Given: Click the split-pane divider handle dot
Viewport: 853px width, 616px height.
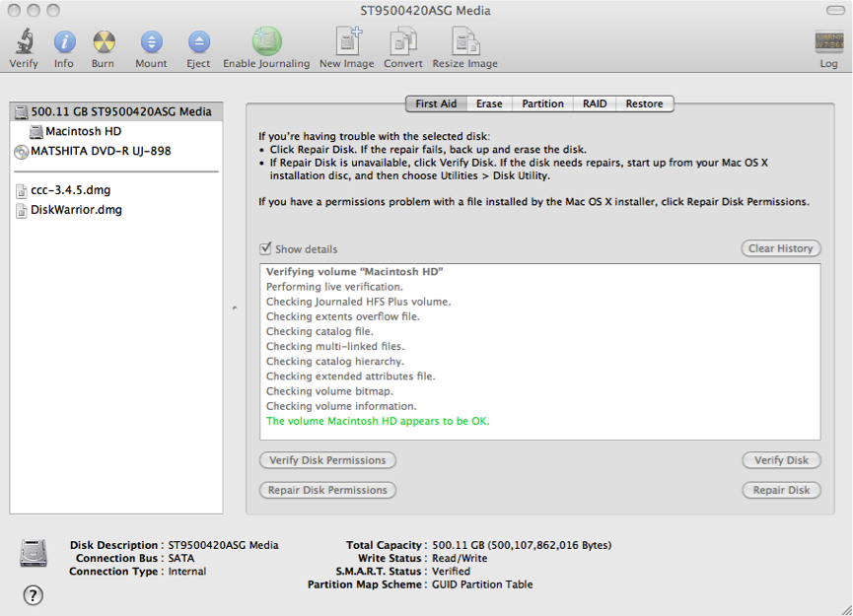Looking at the screenshot, I should click(x=235, y=308).
